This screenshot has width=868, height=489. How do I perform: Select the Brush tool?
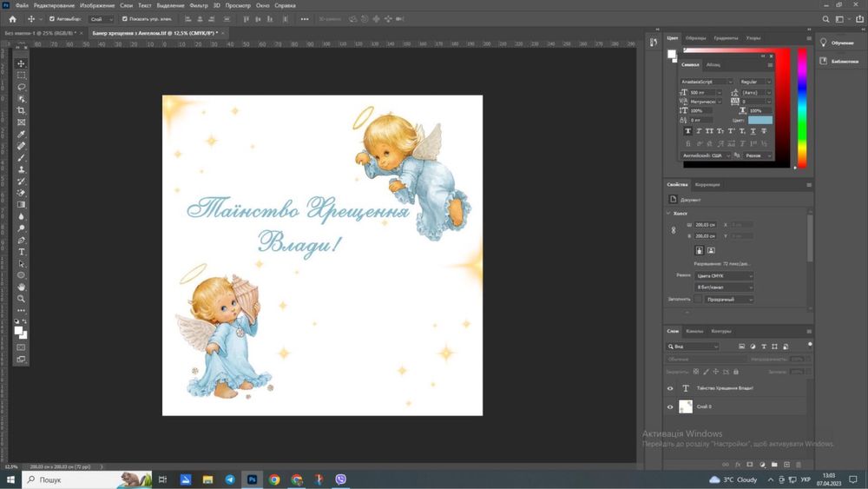(x=21, y=158)
